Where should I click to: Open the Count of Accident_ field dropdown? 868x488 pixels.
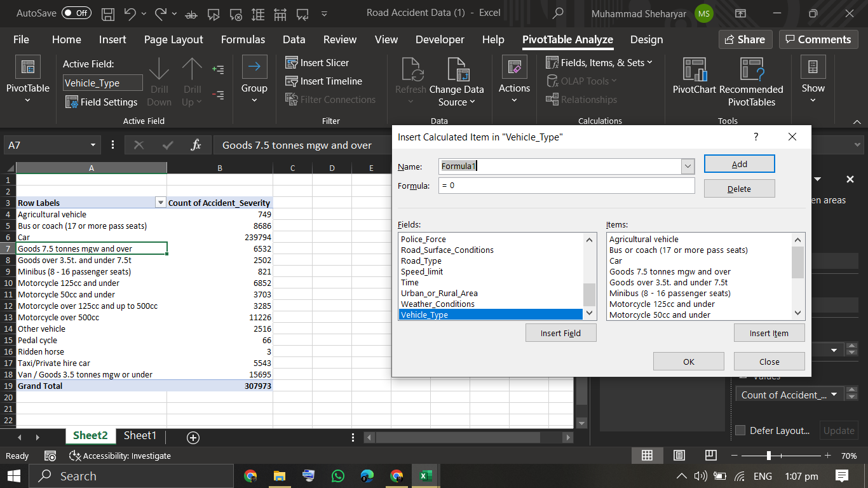(834, 395)
